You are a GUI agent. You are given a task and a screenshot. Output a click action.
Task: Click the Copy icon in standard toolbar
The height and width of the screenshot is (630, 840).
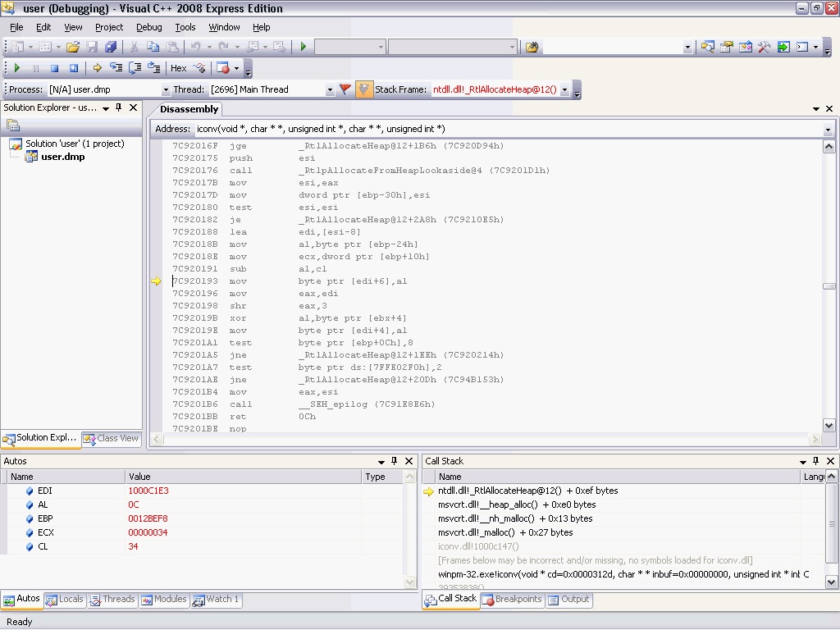point(153,47)
